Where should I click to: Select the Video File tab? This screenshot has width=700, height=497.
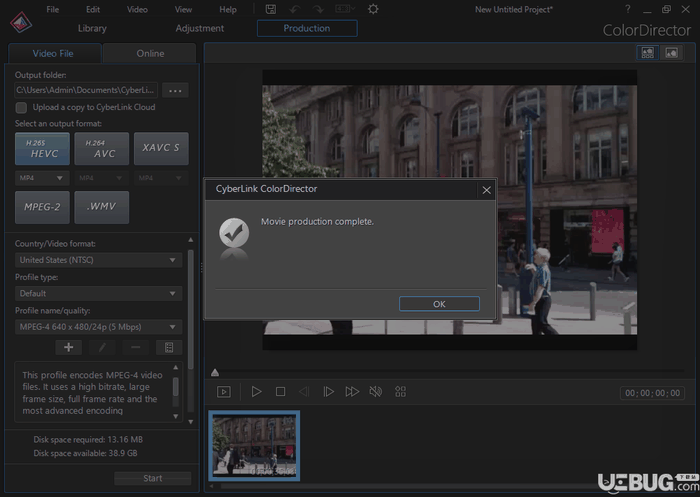point(53,54)
